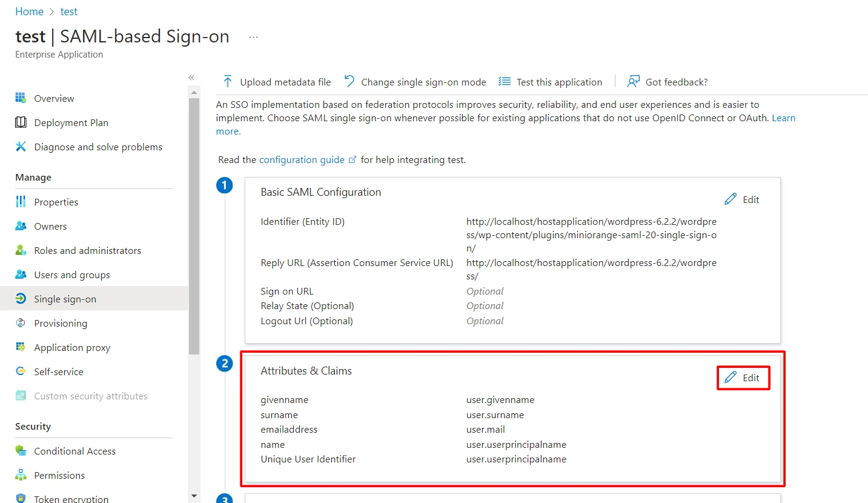Click the Learn more link

506,124
